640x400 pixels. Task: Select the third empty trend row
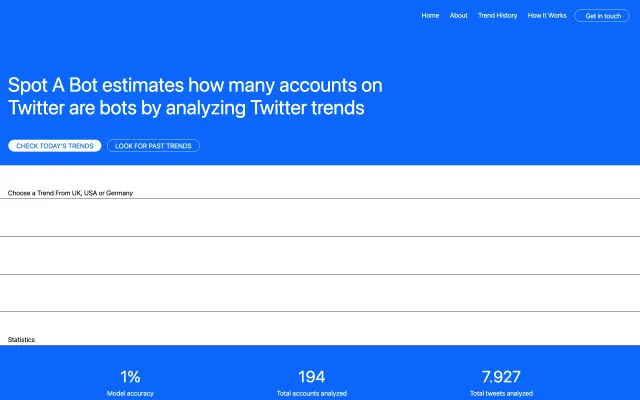[320, 293]
